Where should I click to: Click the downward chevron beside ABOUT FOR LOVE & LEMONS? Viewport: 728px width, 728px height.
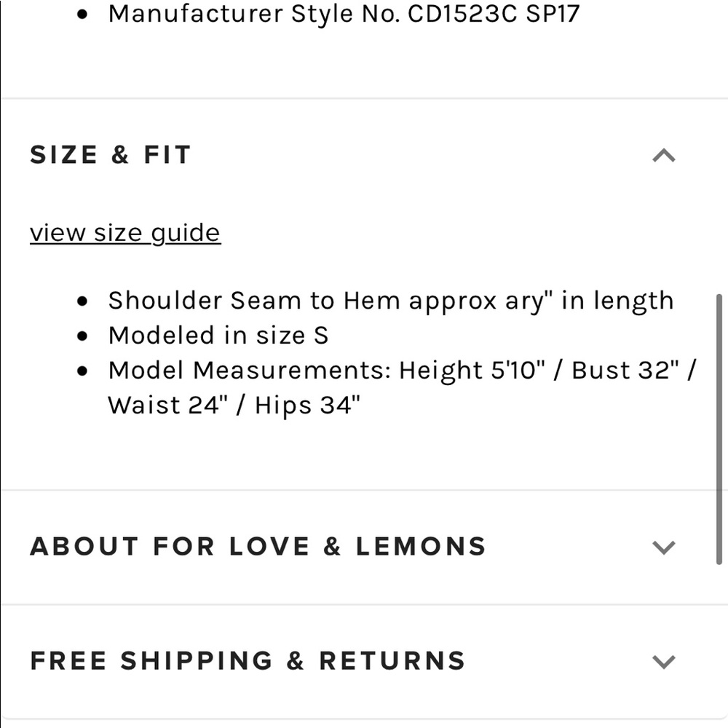[663, 547]
